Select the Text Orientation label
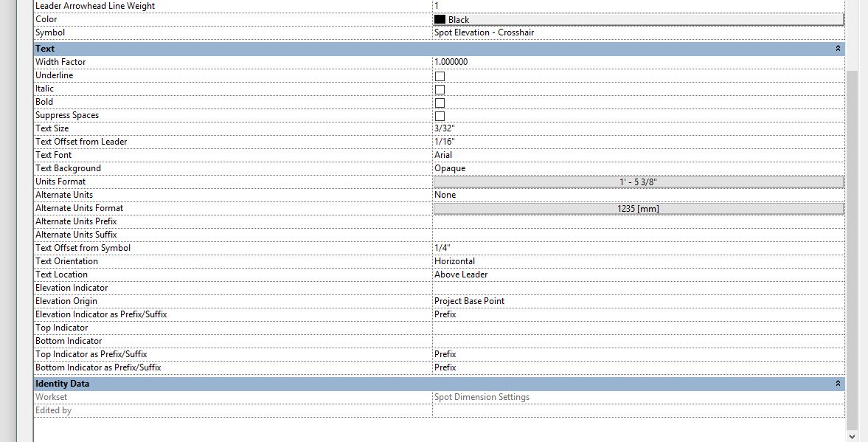868x442 pixels. [66, 261]
